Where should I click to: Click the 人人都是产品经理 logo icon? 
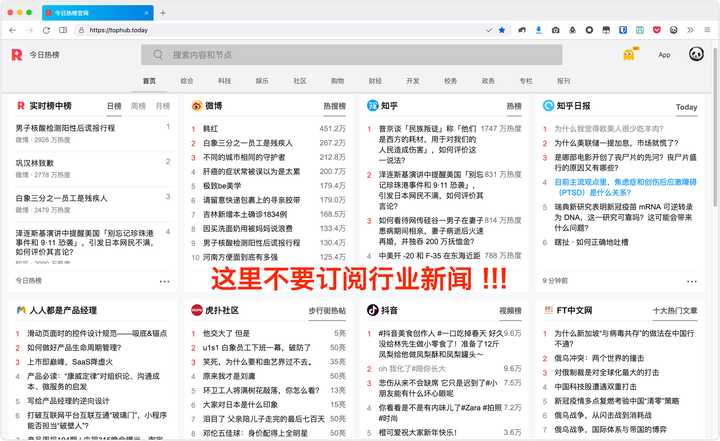(21, 310)
